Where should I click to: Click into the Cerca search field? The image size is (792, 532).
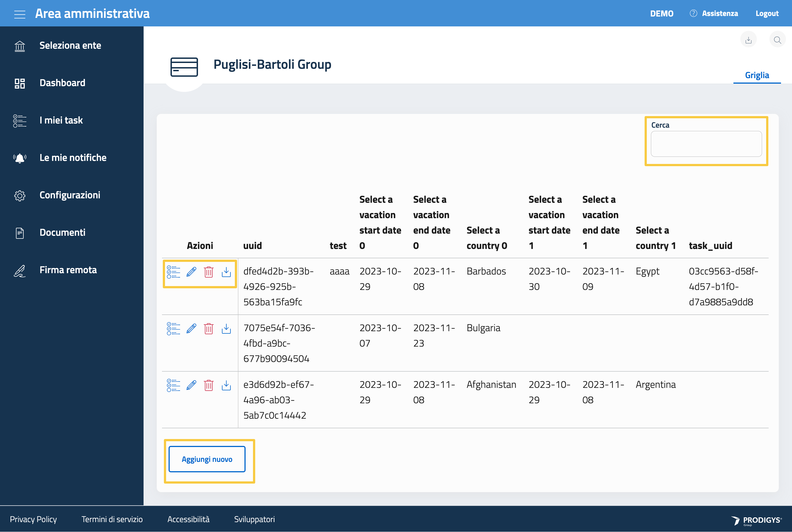[706, 144]
